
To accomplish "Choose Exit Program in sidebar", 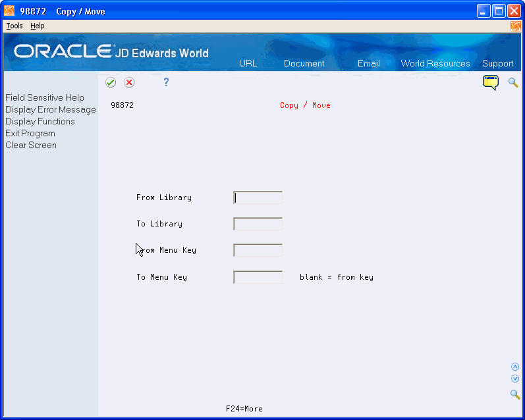I will point(30,133).
